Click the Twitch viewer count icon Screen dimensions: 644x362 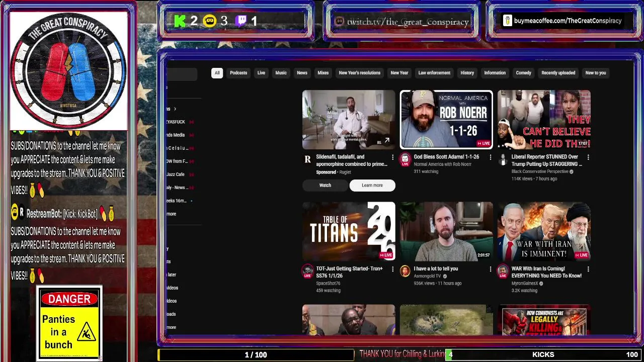[x=242, y=21]
